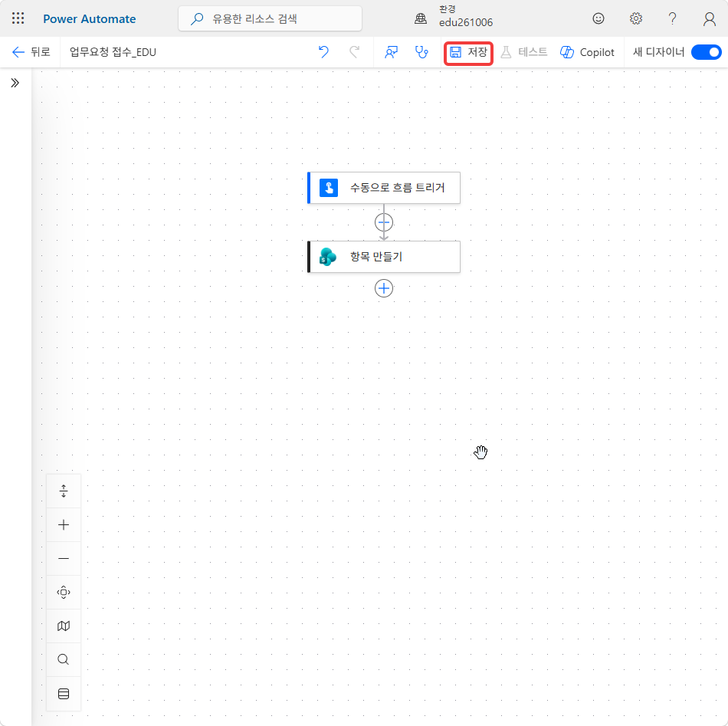Toggle the 새 디자이너 switch
The height and width of the screenshot is (726, 728).
[x=707, y=52]
